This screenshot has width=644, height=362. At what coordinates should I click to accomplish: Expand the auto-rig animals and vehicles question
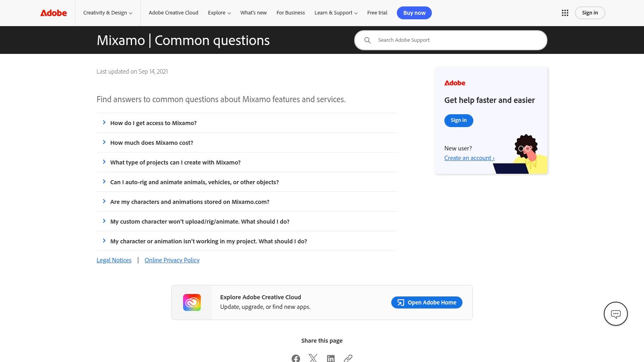click(194, 182)
